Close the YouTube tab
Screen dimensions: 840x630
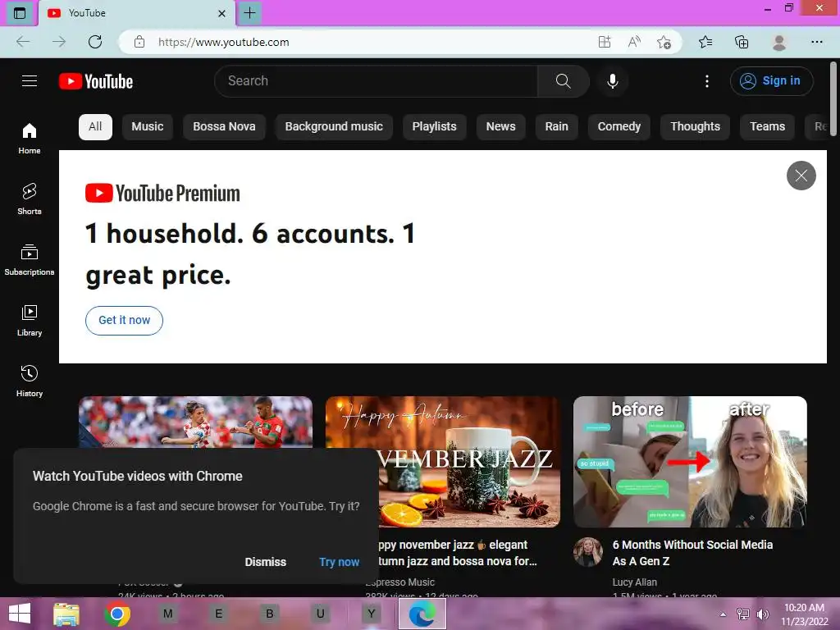(x=221, y=13)
